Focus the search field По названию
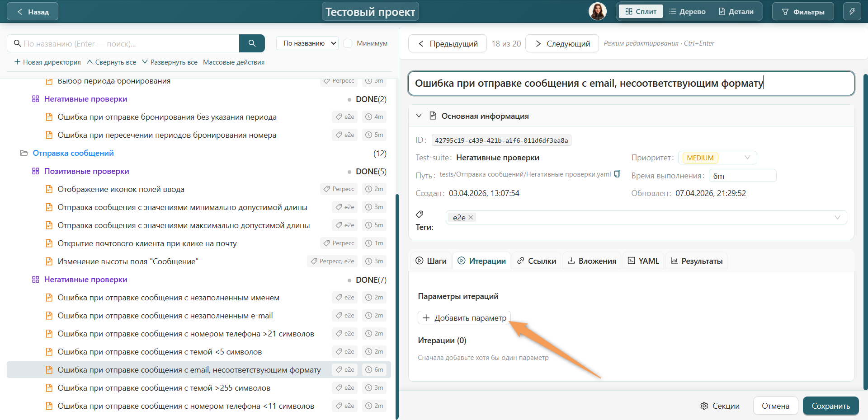868x420 pixels. click(123, 43)
